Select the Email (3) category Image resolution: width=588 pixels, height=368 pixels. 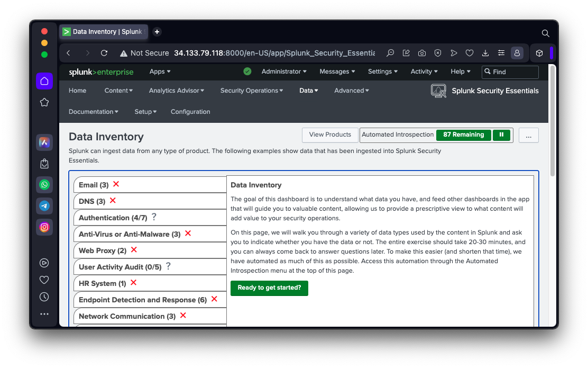pos(150,185)
